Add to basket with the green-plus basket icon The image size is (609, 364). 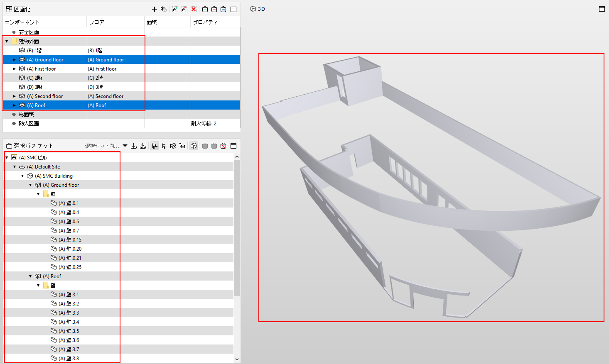[x=205, y=9]
